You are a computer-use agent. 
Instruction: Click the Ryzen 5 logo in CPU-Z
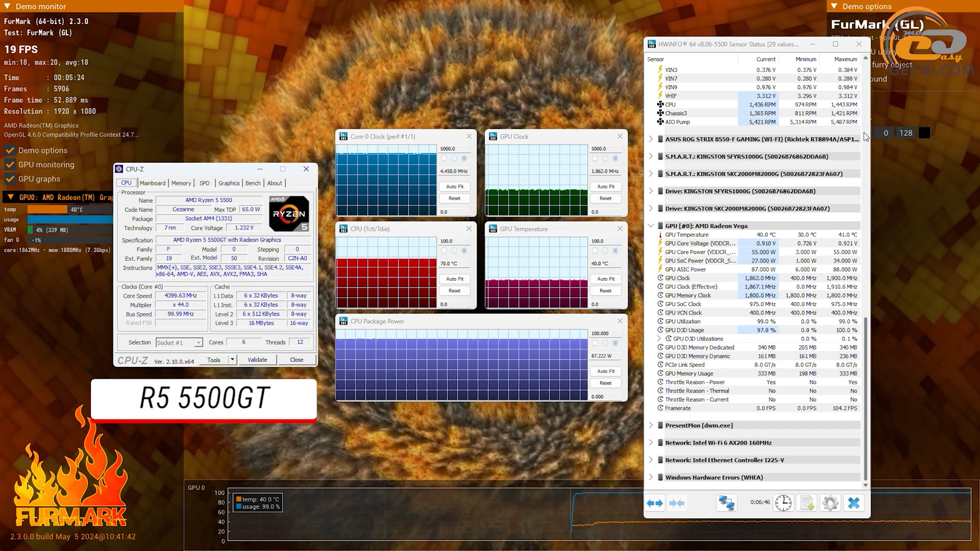289,214
